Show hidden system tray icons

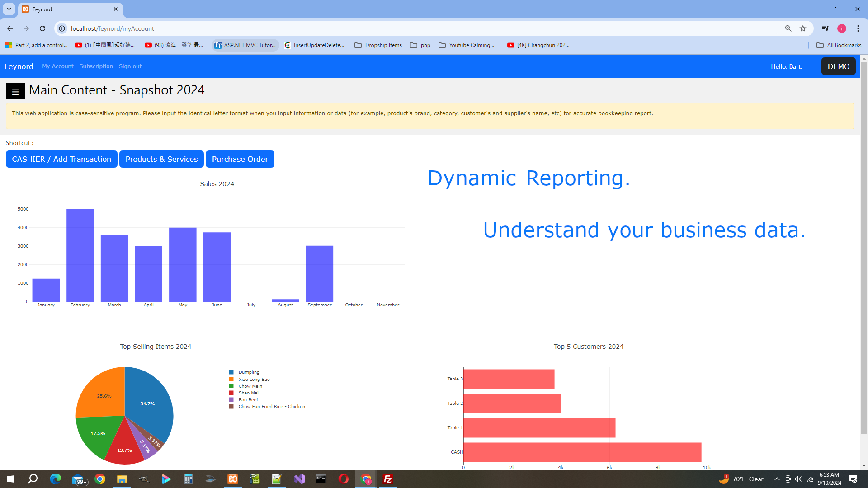(x=777, y=479)
